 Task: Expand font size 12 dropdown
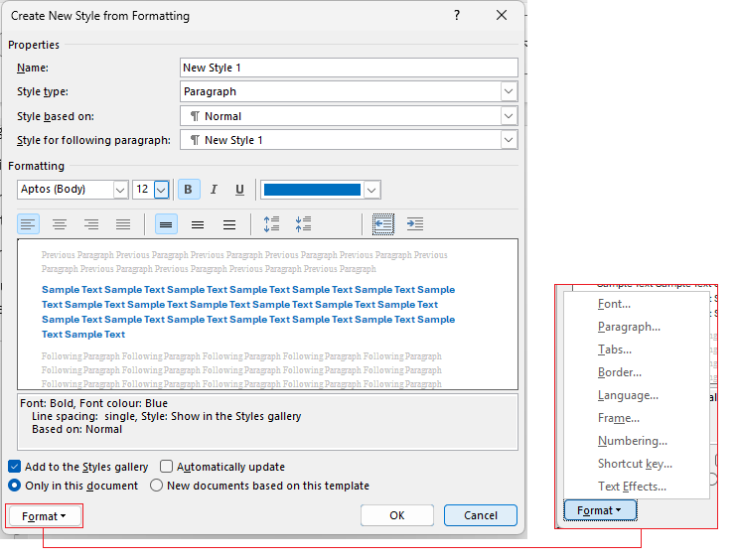161,190
